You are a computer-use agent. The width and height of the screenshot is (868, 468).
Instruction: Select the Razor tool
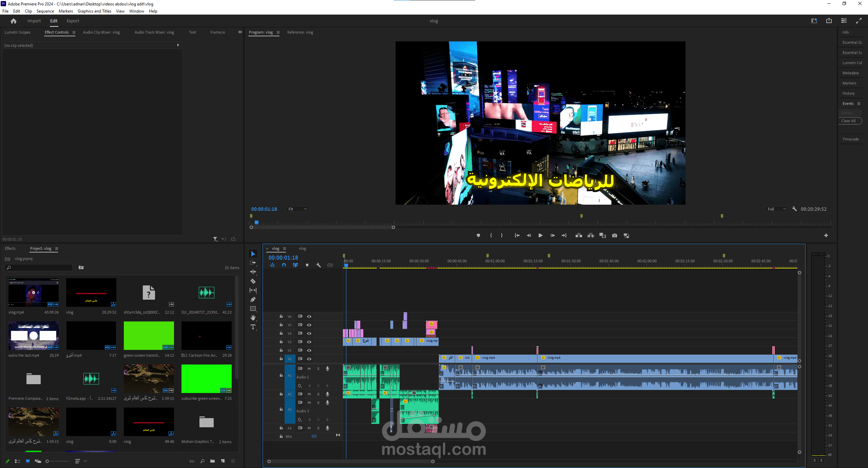pyautogui.click(x=253, y=281)
